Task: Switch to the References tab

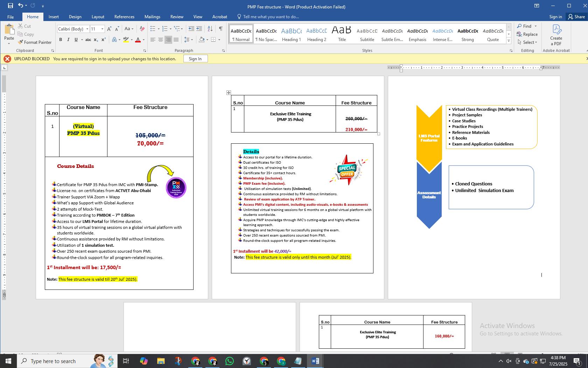Action: tap(124, 17)
